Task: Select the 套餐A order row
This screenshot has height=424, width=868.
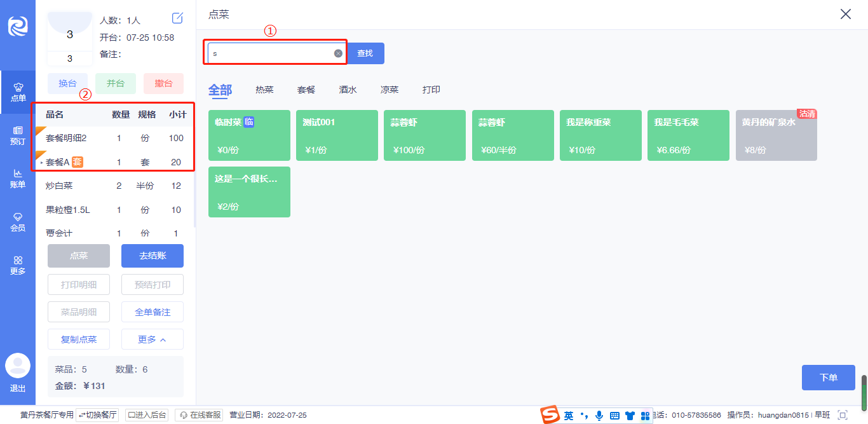Action: coord(114,162)
